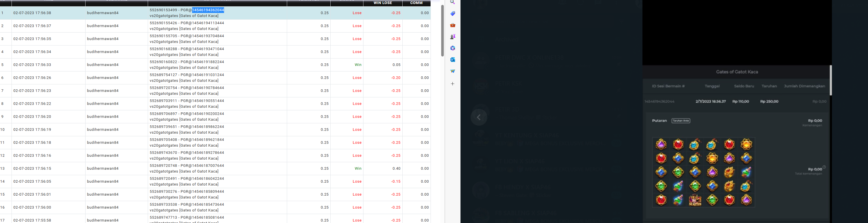Click the -0.15 value in row 14

[395, 182]
